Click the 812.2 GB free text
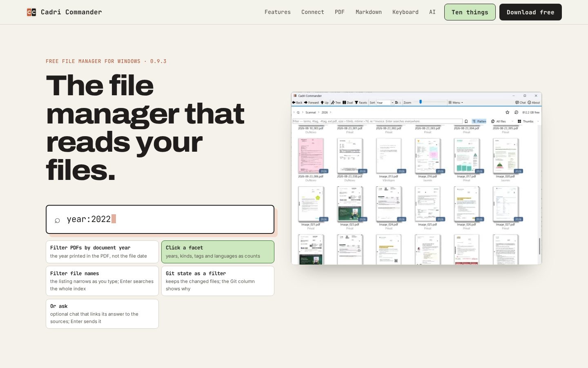The width and height of the screenshot is (588, 368). click(531, 112)
